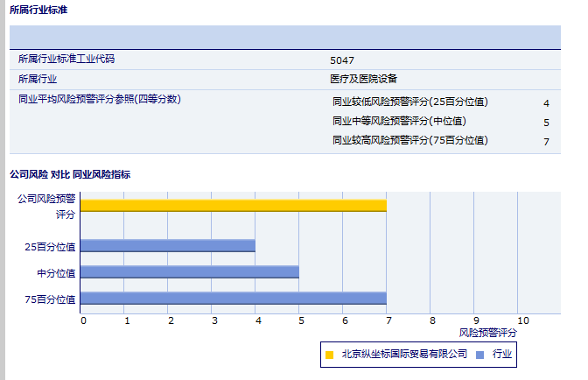Click the 医疗及医院设备 industry value
The image size is (588, 380).
click(x=364, y=79)
